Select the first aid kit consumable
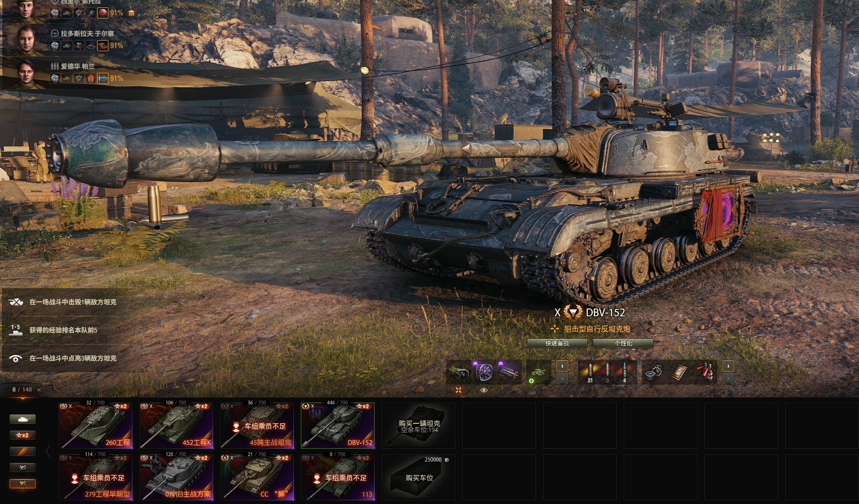859x504 pixels. coord(679,372)
